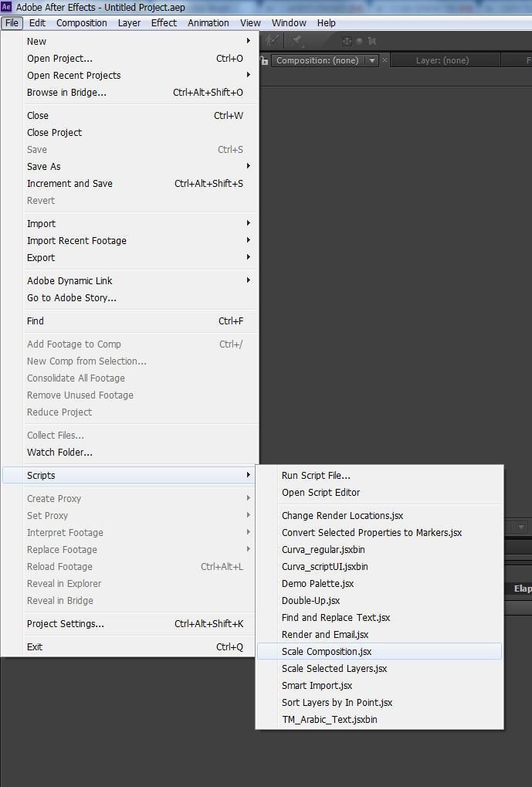Run Sort Layers by In Point.jsx
Image resolution: width=532 pixels, height=787 pixels.
379,703
